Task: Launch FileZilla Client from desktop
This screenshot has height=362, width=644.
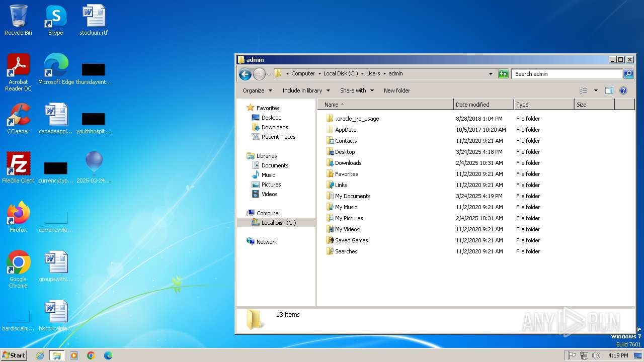Action: tap(18, 168)
